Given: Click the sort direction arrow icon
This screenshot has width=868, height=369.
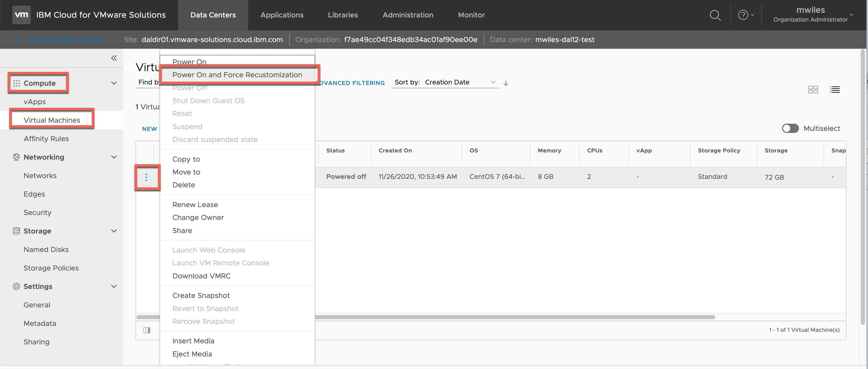Looking at the screenshot, I should [505, 83].
